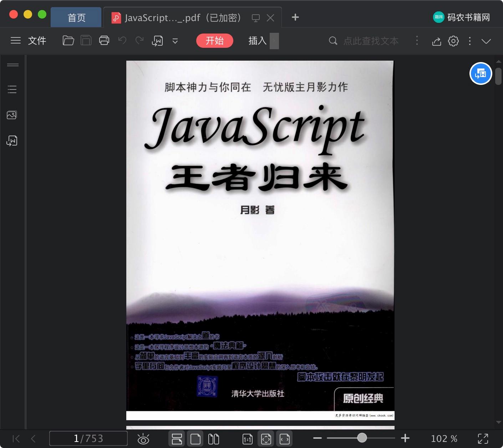Click the vertical scrollbar thumb

(x=498, y=76)
